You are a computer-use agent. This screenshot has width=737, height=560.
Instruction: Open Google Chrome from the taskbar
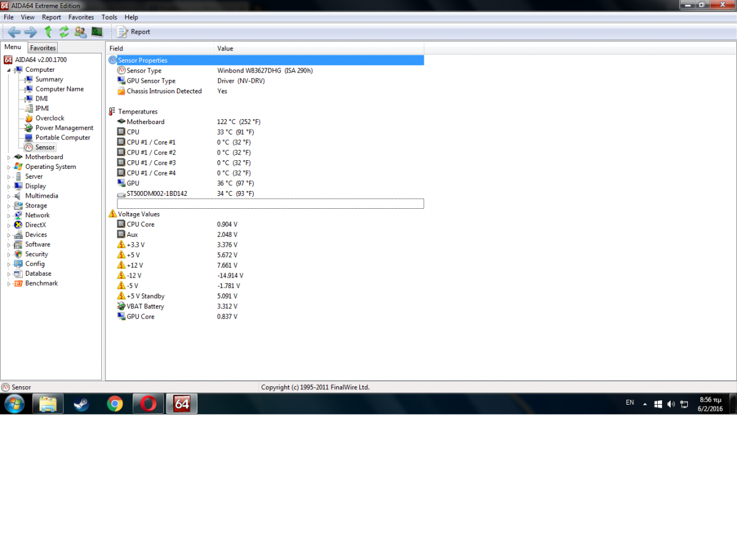pyautogui.click(x=115, y=403)
